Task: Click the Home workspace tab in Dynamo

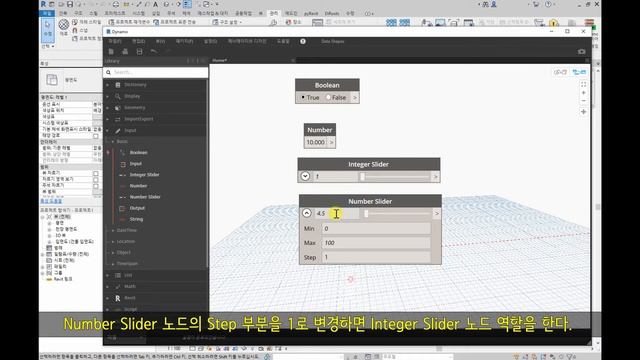Action: 220,60
